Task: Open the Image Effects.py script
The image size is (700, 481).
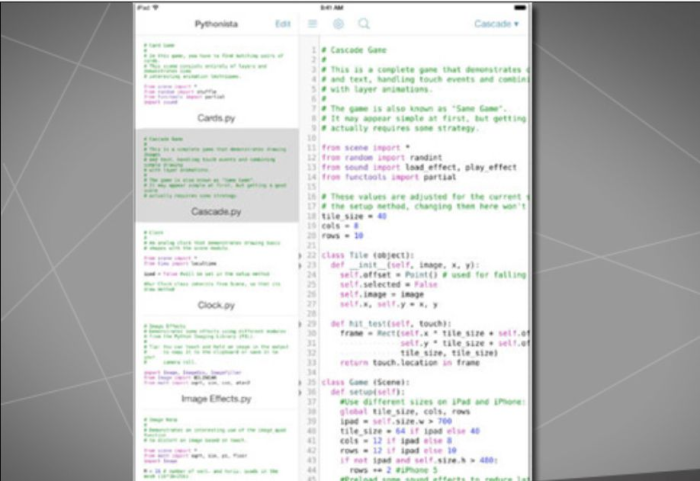Action: (x=217, y=363)
